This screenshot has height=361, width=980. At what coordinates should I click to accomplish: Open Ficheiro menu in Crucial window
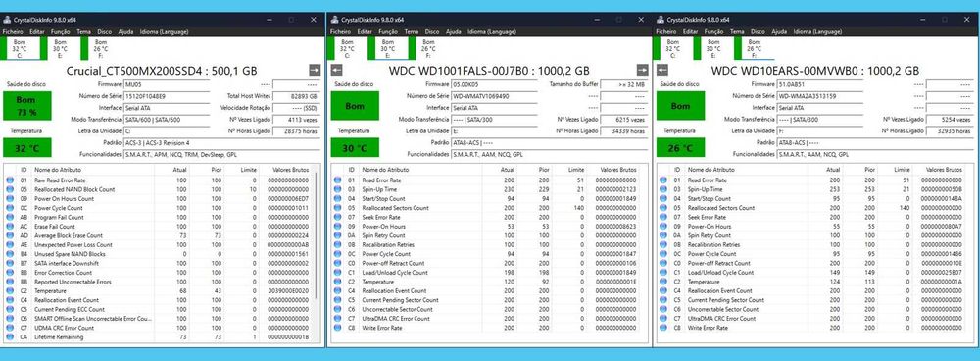point(13,32)
